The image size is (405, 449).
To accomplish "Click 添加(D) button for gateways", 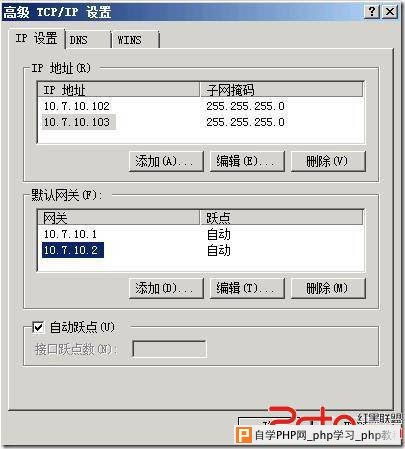I will pos(166,288).
